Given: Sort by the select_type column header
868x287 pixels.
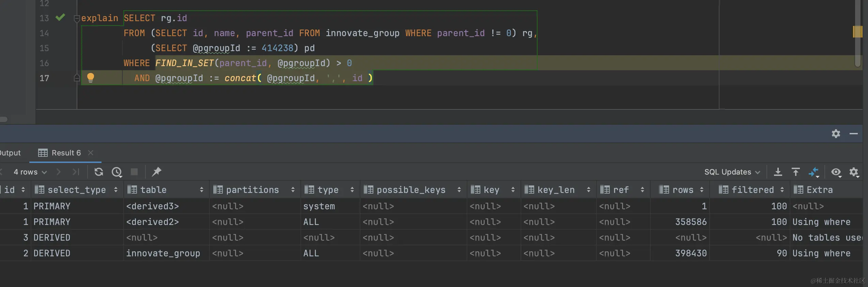Looking at the screenshot, I should (x=77, y=190).
